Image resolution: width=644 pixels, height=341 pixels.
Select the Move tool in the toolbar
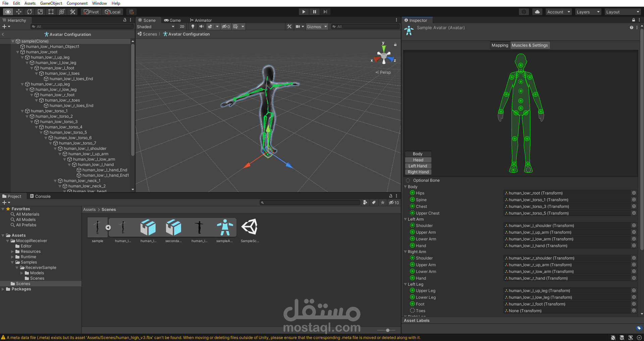19,12
